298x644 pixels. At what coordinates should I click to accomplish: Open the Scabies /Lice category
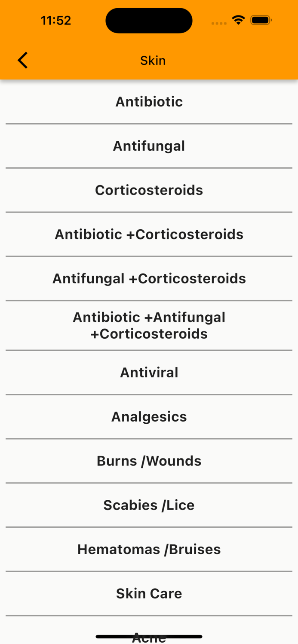point(149,505)
